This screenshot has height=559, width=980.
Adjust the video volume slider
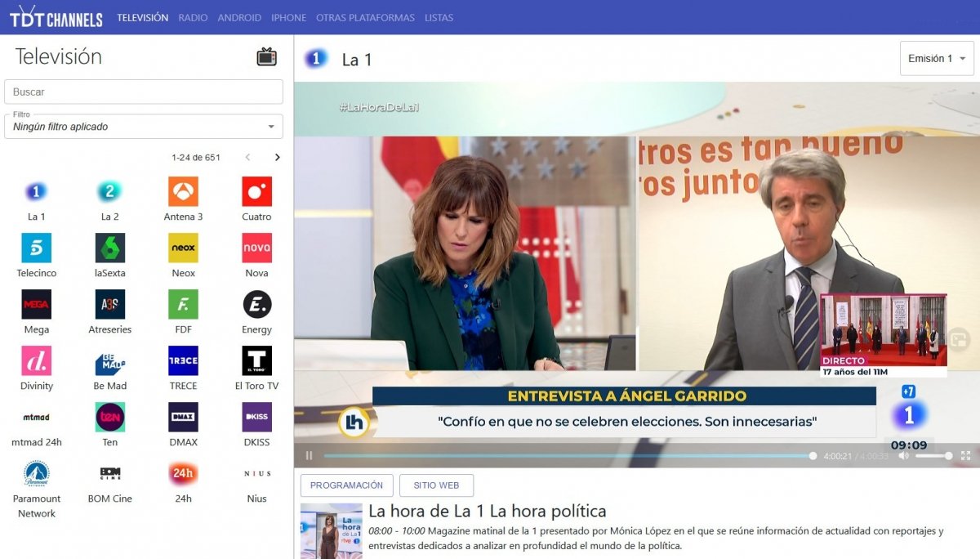pos(933,456)
